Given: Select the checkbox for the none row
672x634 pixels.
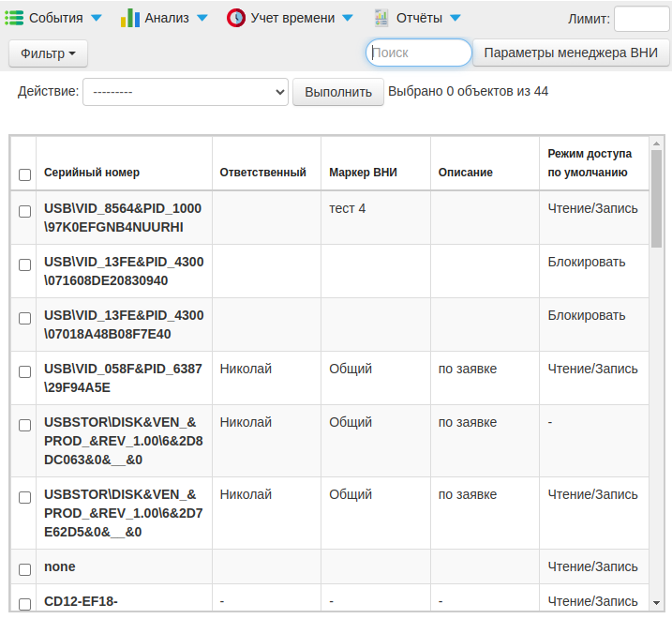Looking at the screenshot, I should (x=25, y=568).
